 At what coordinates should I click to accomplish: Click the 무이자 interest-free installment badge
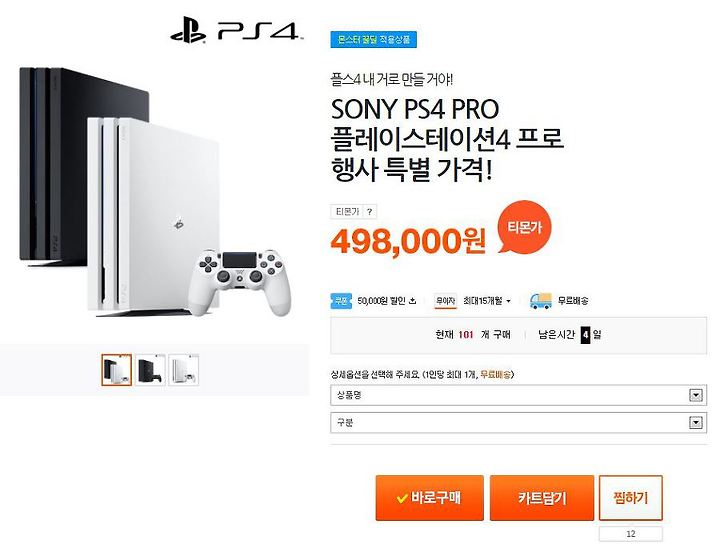pyautogui.click(x=445, y=301)
